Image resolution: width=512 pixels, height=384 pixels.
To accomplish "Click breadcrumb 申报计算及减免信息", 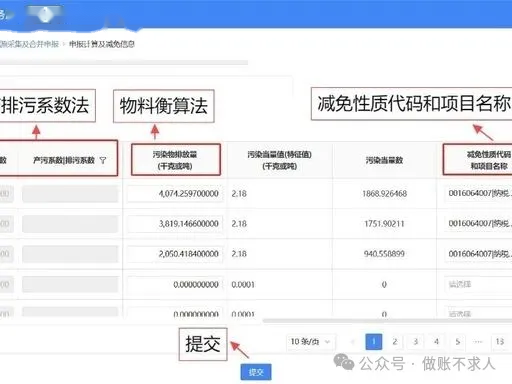I will coord(102,44).
